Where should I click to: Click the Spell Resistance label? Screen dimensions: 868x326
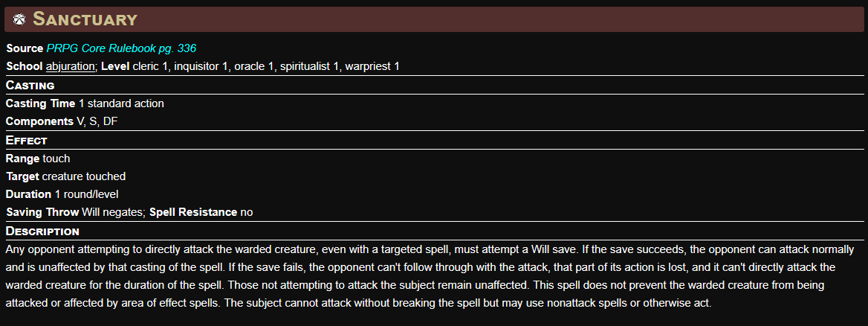pyautogui.click(x=193, y=212)
